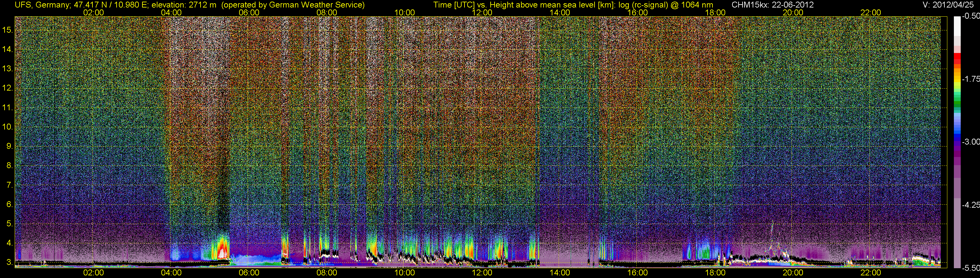Click the '-3.00' color scale label
Viewport: 980px width, 278px height.
click(x=971, y=142)
